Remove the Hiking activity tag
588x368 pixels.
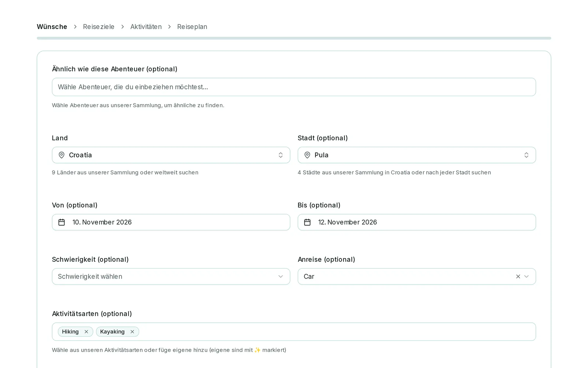pos(86,332)
